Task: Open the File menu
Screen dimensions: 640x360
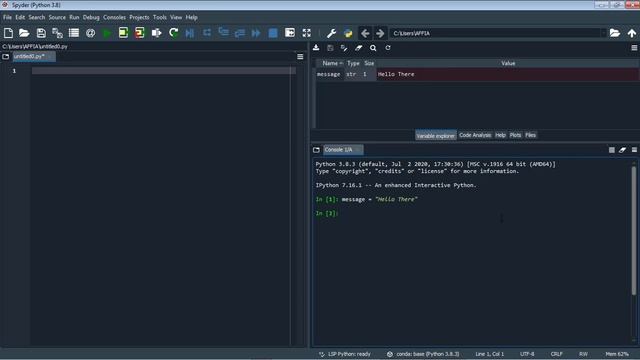Action: click(x=7, y=18)
